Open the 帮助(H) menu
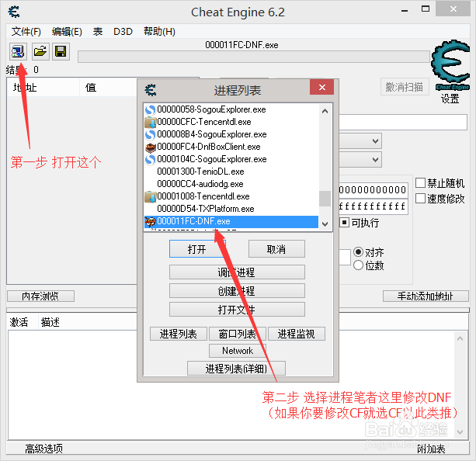The height and width of the screenshot is (461, 476). tap(159, 32)
